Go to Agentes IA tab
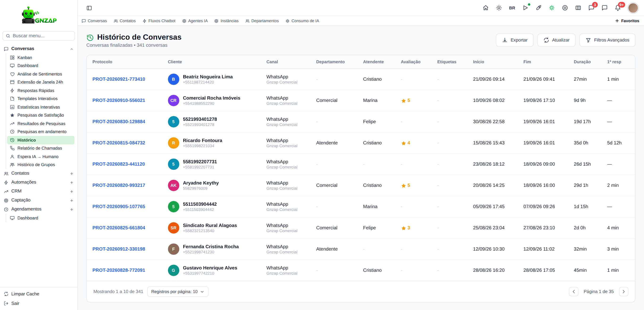The image size is (644, 310). (x=195, y=21)
